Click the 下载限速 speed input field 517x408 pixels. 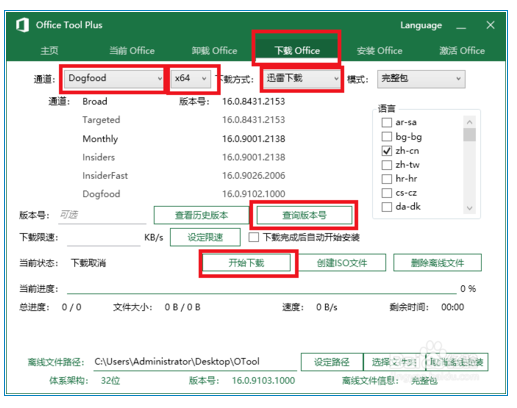click(x=104, y=238)
